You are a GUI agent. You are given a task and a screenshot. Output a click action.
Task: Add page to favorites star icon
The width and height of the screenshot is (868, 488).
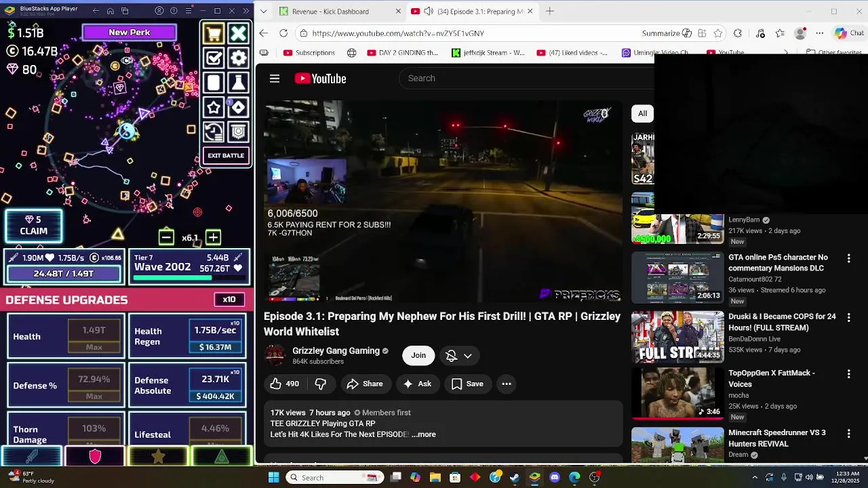tap(718, 33)
